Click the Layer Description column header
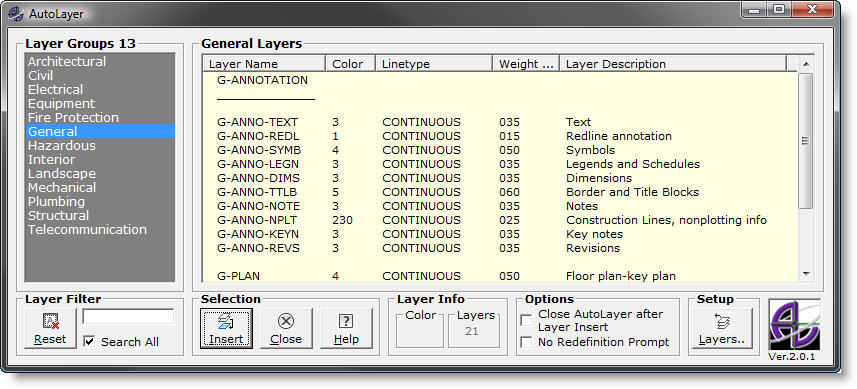Screen dimensions: 857x389 (x=673, y=63)
